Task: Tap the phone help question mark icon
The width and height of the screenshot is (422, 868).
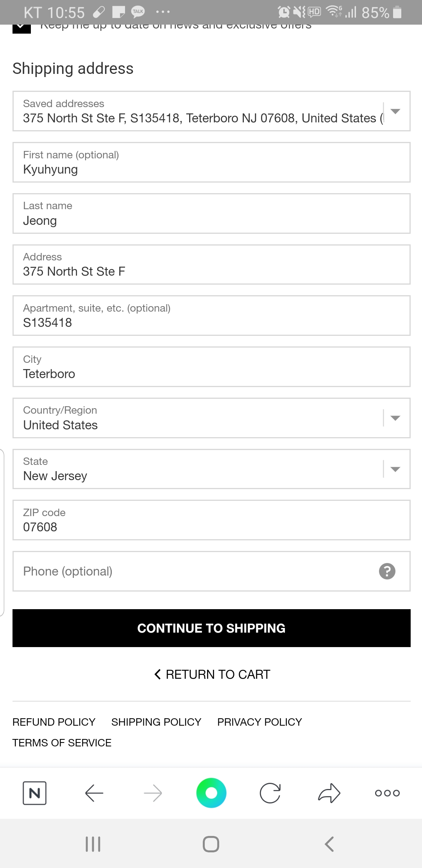Action: point(387,571)
